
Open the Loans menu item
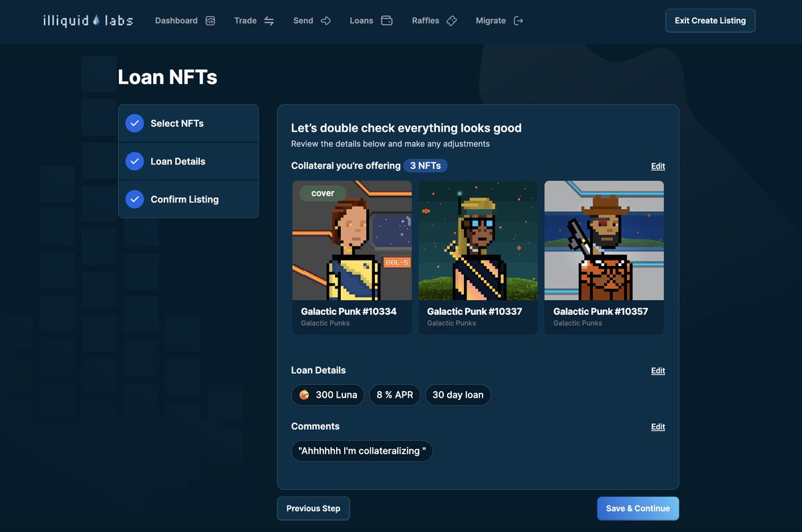(x=371, y=21)
